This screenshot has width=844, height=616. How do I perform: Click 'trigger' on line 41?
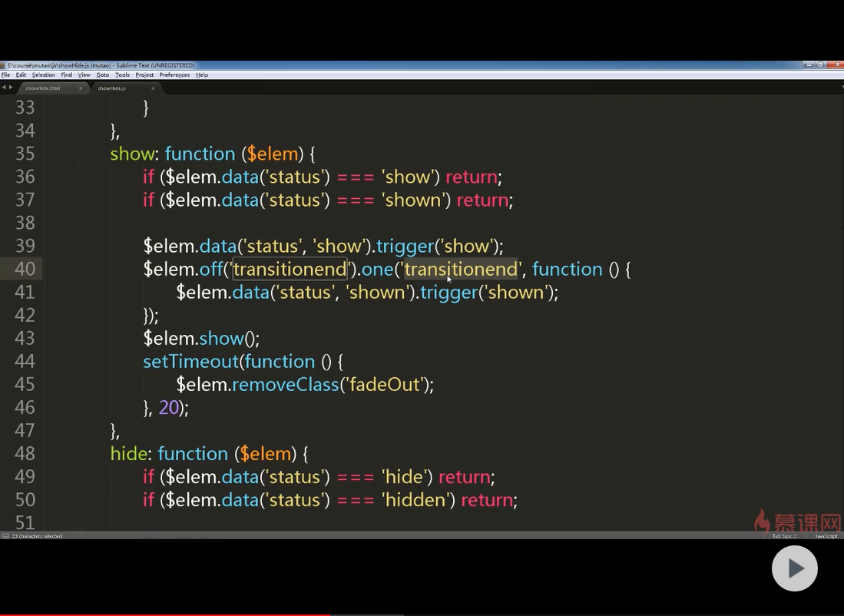(x=449, y=293)
